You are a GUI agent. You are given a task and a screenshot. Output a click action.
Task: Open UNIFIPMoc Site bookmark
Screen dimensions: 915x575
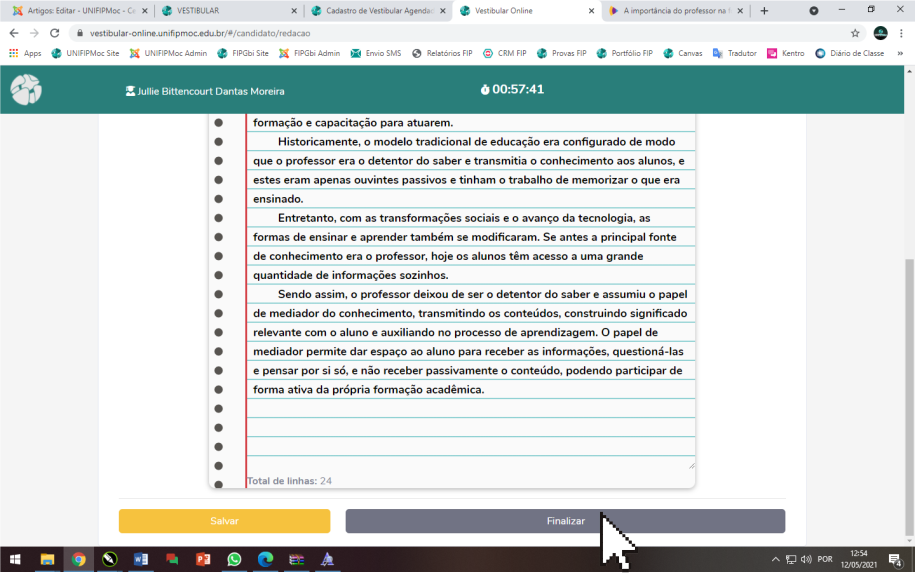[85, 53]
